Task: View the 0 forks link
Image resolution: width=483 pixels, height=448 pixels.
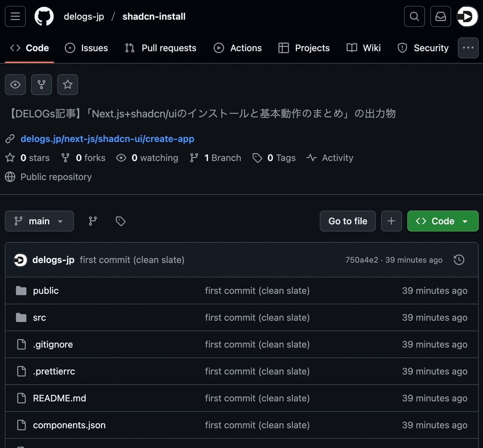Action: pos(83,158)
